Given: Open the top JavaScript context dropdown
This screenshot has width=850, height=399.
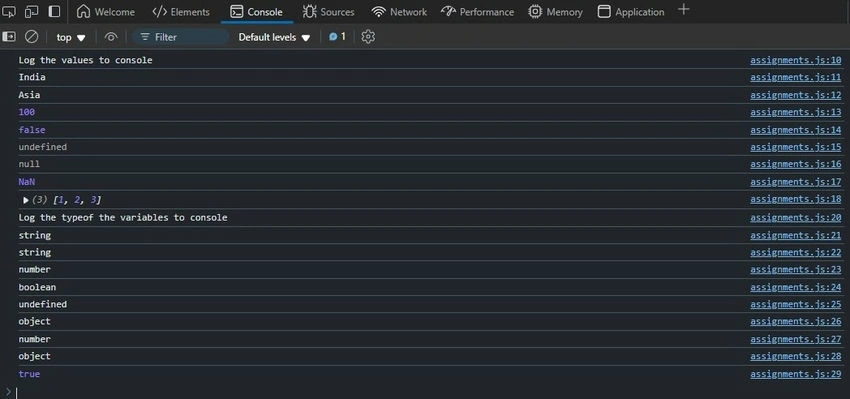Looking at the screenshot, I should click(71, 37).
